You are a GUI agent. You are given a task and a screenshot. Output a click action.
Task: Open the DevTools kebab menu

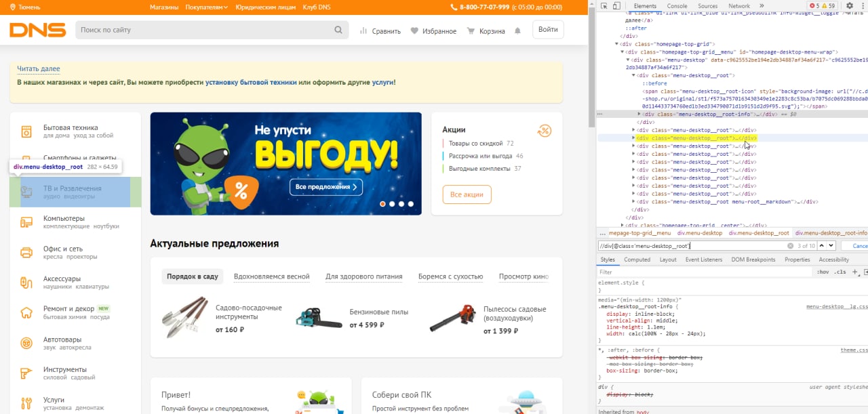pyautogui.click(x=863, y=6)
